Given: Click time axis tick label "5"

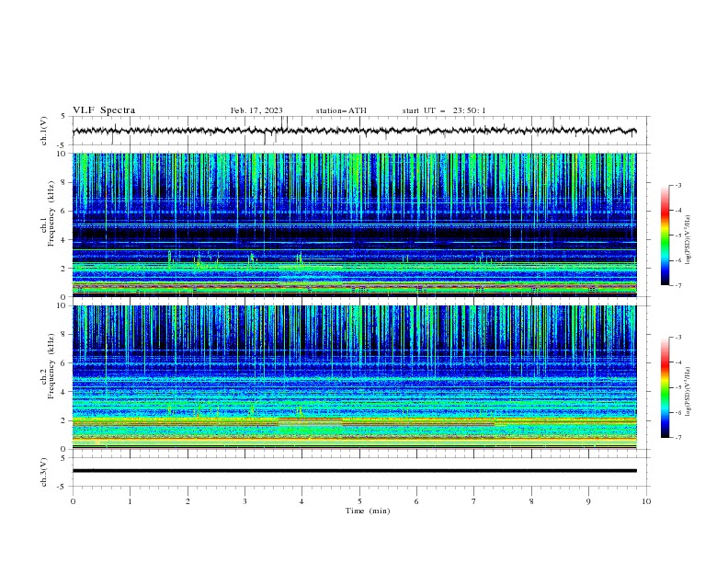Looking at the screenshot, I should (359, 501).
